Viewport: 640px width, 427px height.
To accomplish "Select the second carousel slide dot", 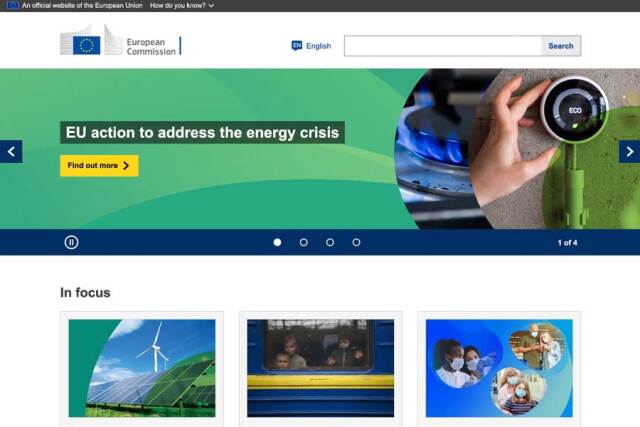I will point(304,242).
